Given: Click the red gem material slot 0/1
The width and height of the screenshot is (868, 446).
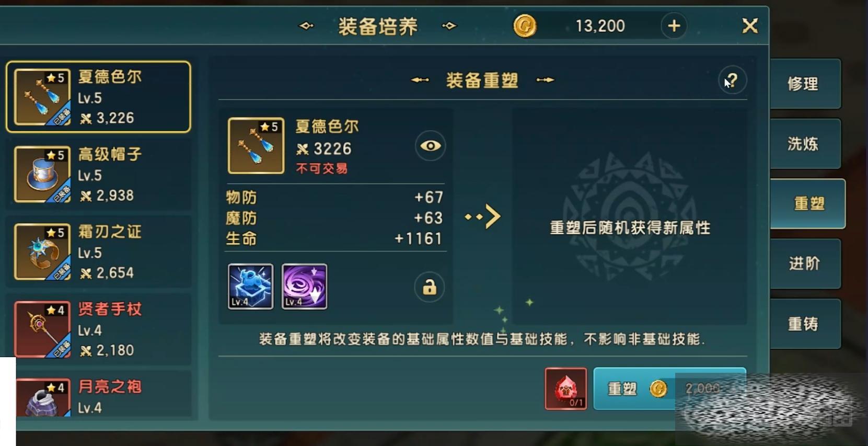Looking at the screenshot, I should (x=566, y=388).
